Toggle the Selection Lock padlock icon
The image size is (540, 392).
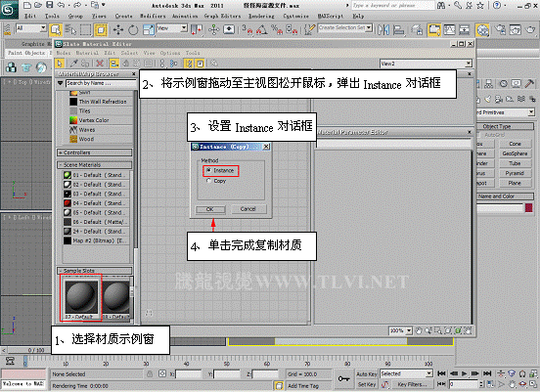pyautogui.click(x=150, y=373)
